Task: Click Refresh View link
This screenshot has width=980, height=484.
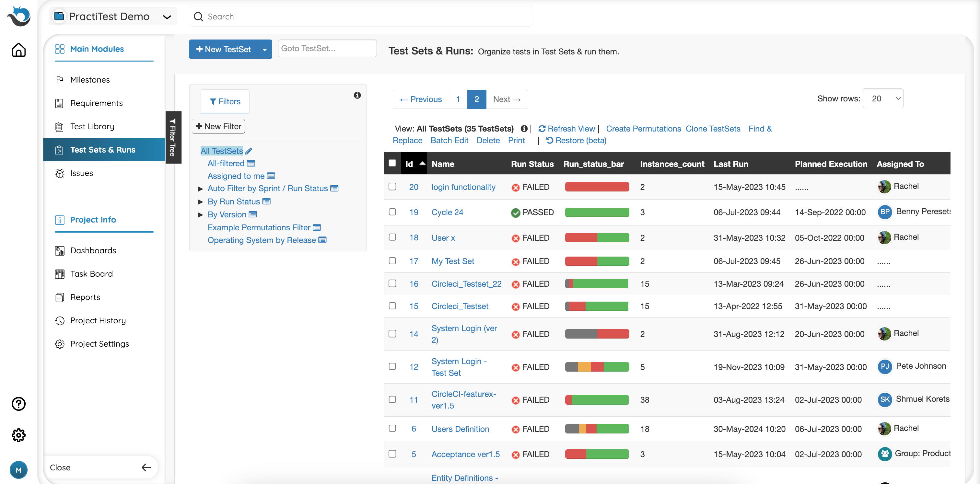Action: 566,129
